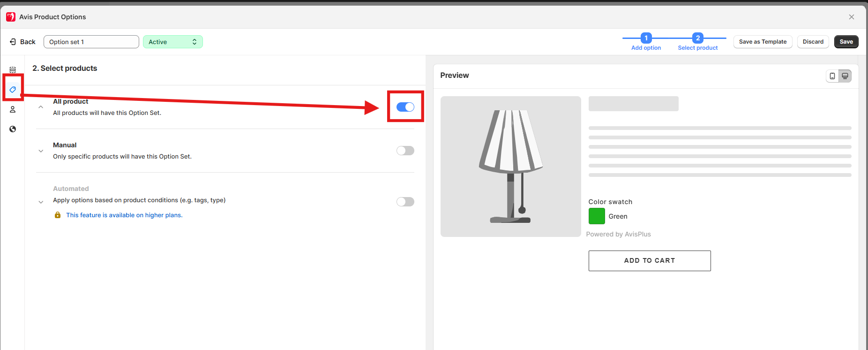Click the globe icon in left sidebar
Image resolution: width=868 pixels, height=350 pixels.
(x=13, y=129)
